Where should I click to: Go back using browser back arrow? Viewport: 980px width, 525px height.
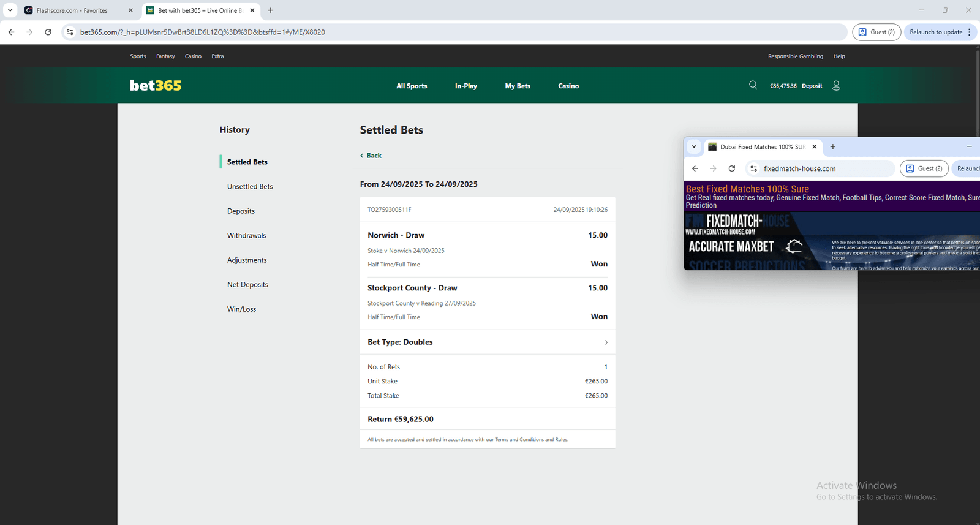11,32
